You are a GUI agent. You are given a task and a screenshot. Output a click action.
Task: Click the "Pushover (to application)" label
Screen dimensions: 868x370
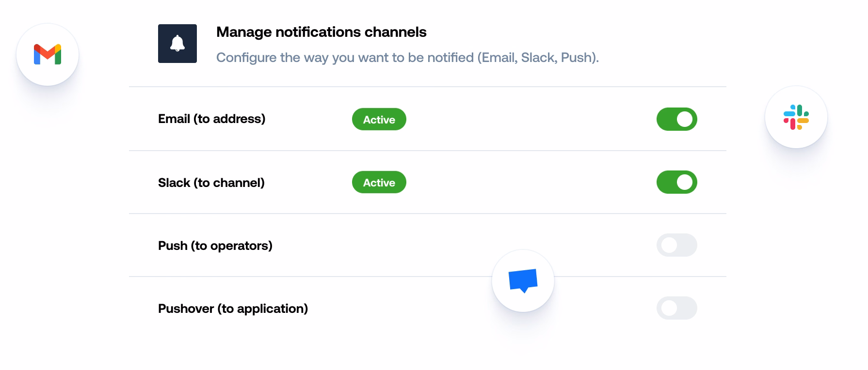tap(233, 308)
